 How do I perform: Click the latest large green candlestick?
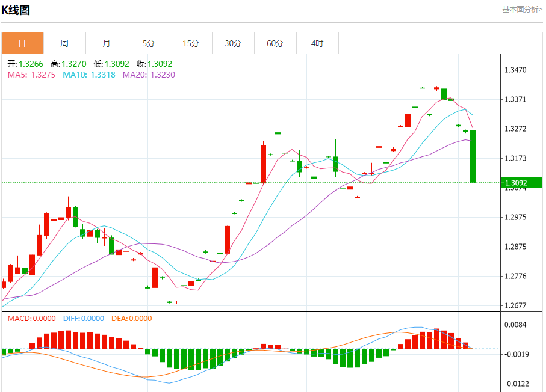coord(473,156)
